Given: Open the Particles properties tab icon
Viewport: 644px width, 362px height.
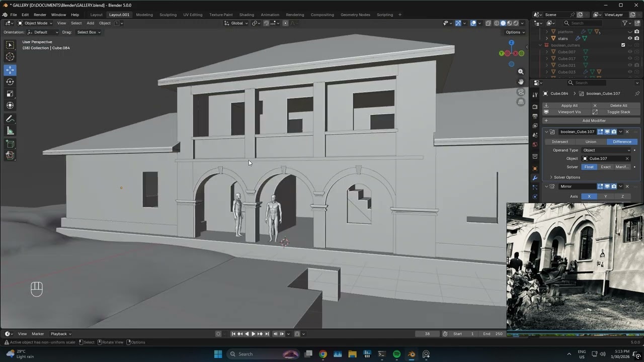Looking at the screenshot, I should [x=535, y=188].
